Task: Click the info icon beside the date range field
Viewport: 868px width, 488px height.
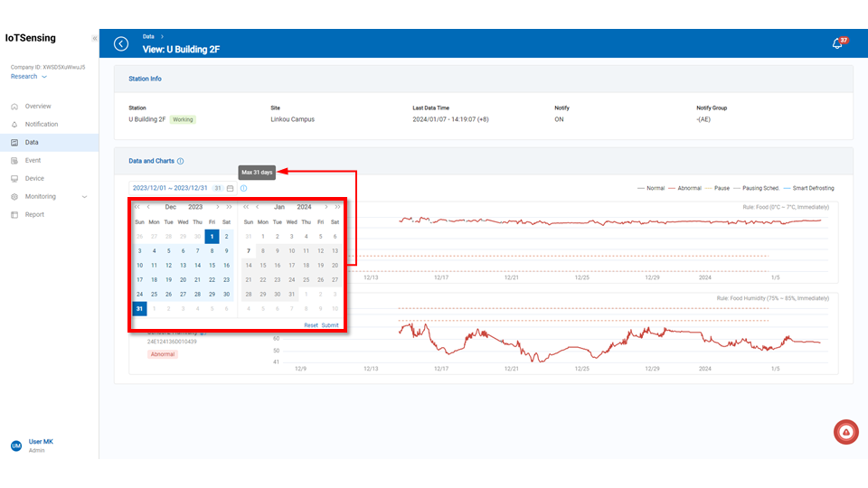Action: coord(243,188)
